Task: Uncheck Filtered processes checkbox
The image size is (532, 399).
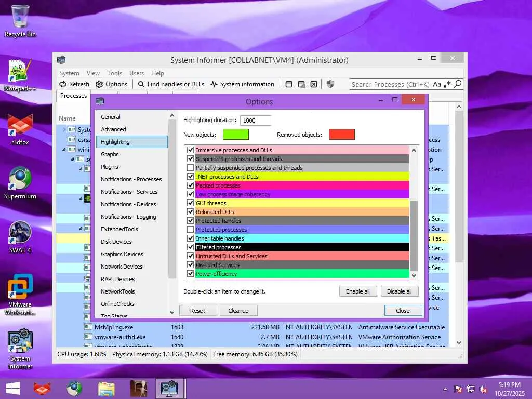Action: pos(190,247)
